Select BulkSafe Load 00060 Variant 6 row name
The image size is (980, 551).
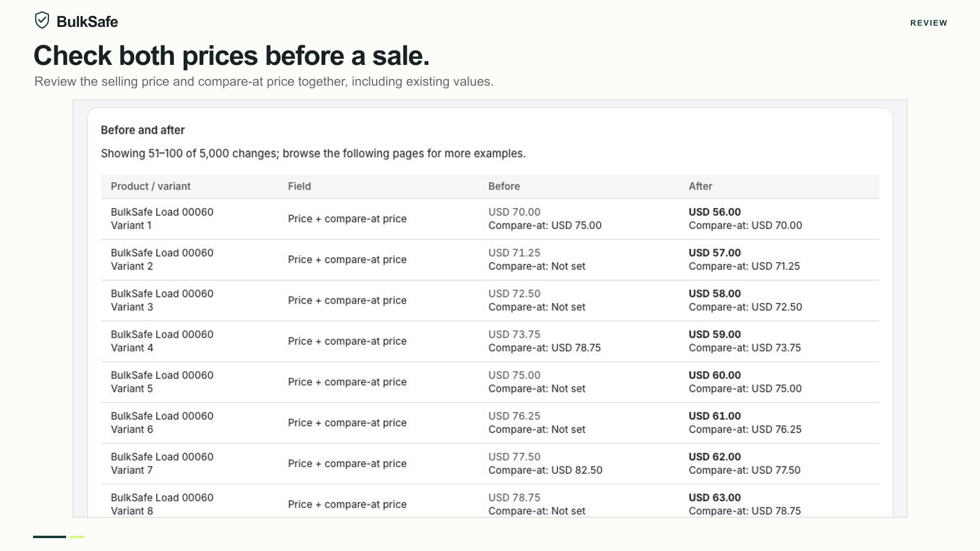click(x=162, y=422)
